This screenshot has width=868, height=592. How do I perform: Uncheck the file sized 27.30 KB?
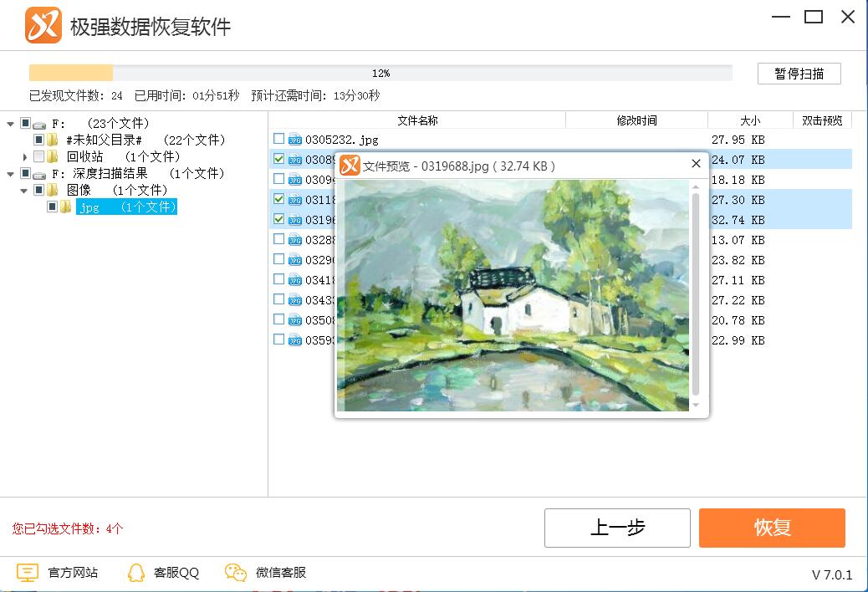[x=279, y=199]
